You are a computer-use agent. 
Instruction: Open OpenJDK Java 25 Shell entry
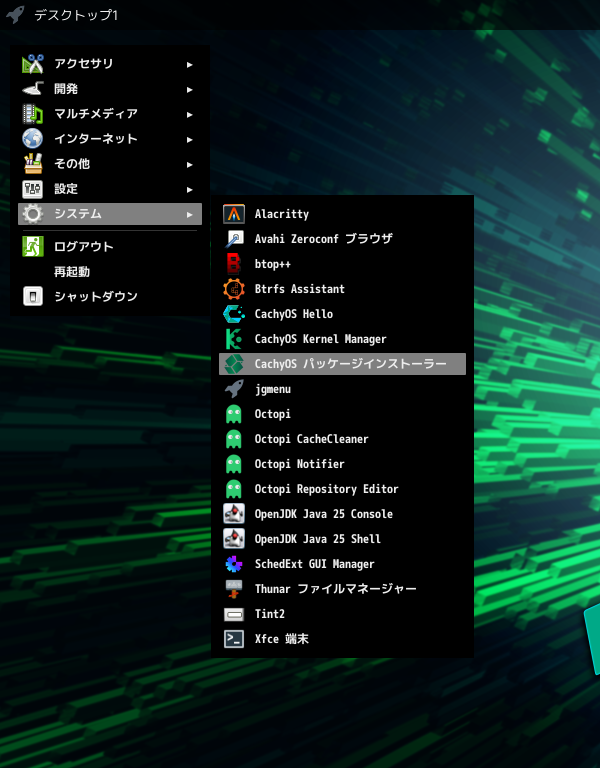tap(342, 539)
